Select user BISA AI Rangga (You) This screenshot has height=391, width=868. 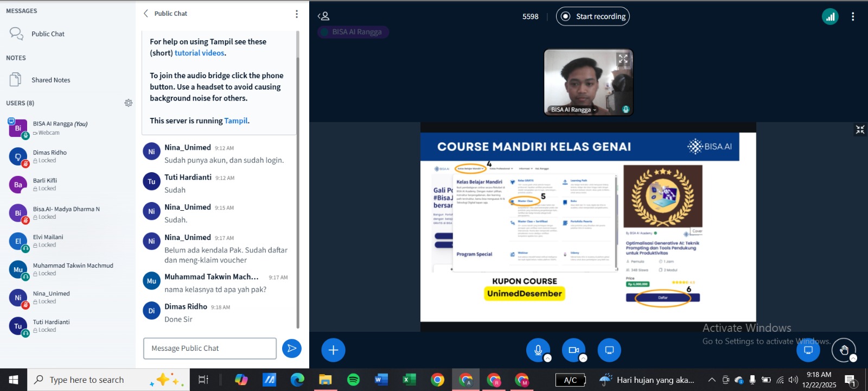pyautogui.click(x=68, y=128)
